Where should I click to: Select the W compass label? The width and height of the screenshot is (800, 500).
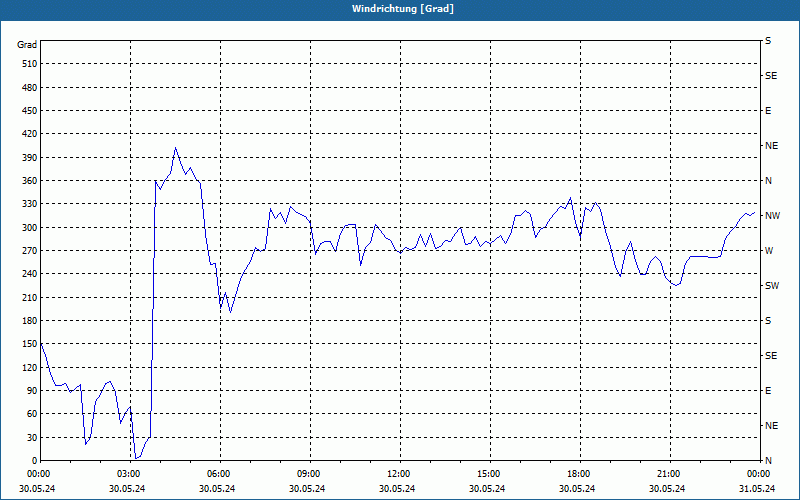[769, 251]
